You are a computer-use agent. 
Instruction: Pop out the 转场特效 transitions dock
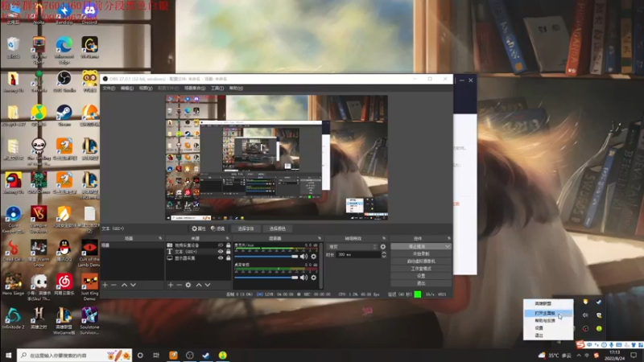coord(384,238)
